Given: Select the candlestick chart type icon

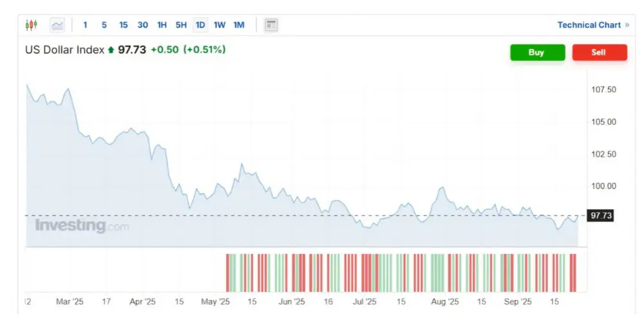Looking at the screenshot, I should pos(31,25).
